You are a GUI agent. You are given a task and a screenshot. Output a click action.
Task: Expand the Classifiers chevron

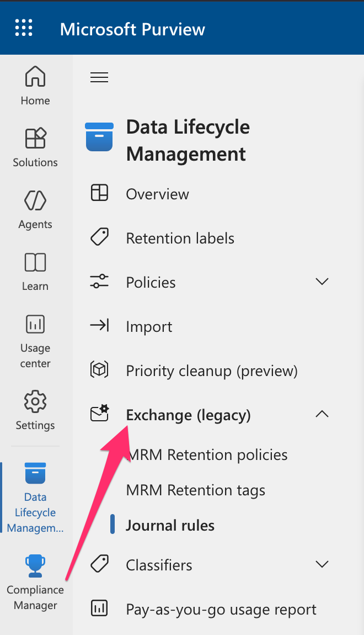[x=322, y=564]
